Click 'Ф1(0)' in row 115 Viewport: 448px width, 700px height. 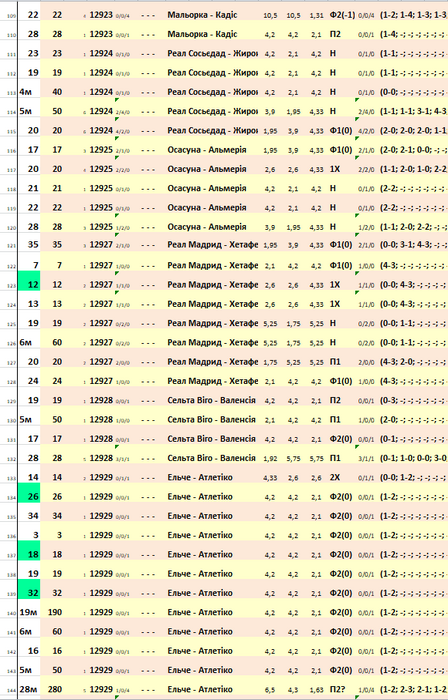pyautogui.click(x=342, y=130)
